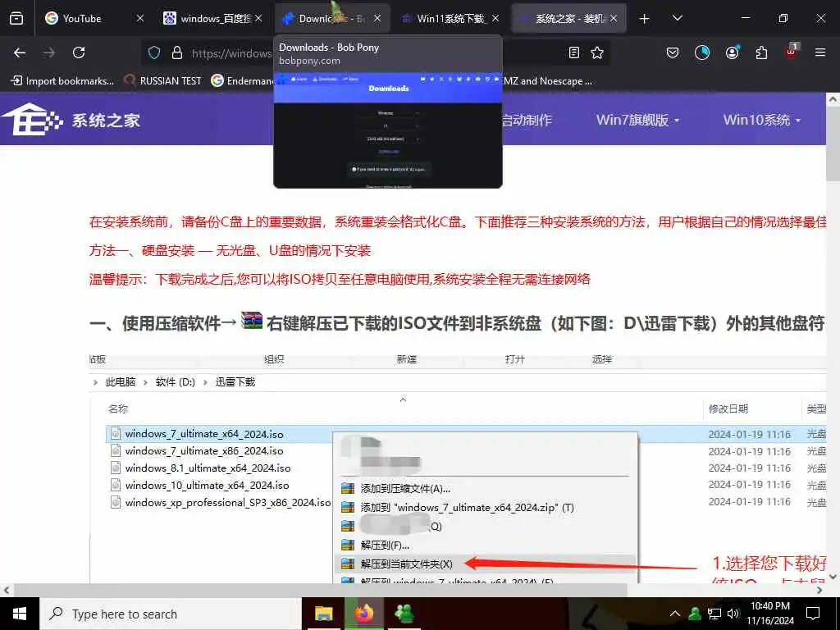Click the 名称 column header
The width and height of the screenshot is (840, 630).
coord(118,409)
